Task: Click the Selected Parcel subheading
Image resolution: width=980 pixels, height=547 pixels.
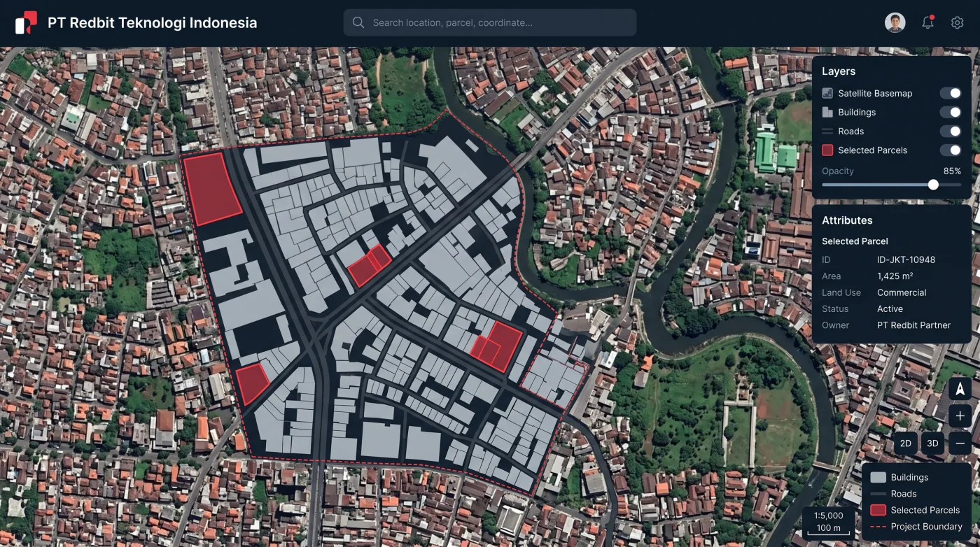Action: tap(855, 241)
